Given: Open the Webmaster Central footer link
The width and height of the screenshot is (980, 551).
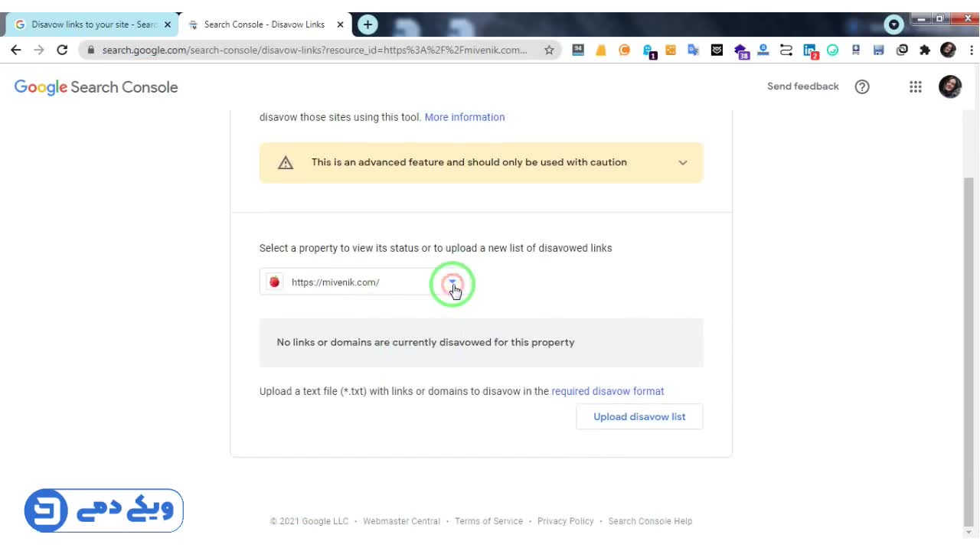Looking at the screenshot, I should (x=402, y=521).
